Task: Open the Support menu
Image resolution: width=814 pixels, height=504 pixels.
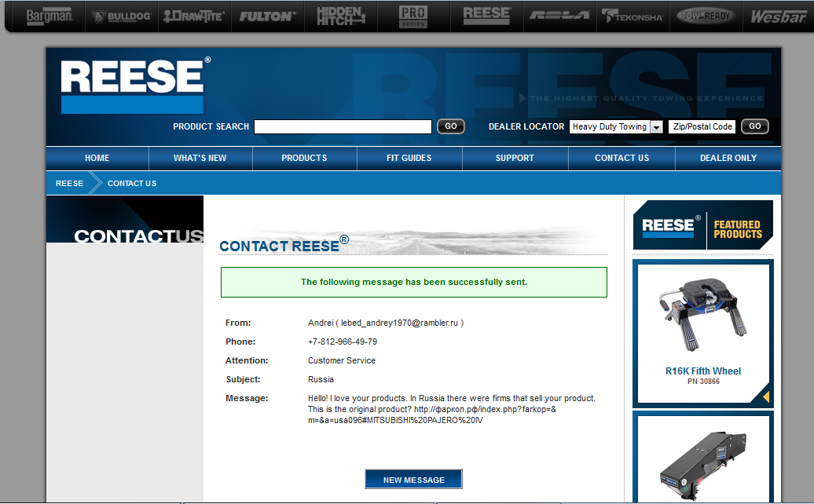Action: 515,158
